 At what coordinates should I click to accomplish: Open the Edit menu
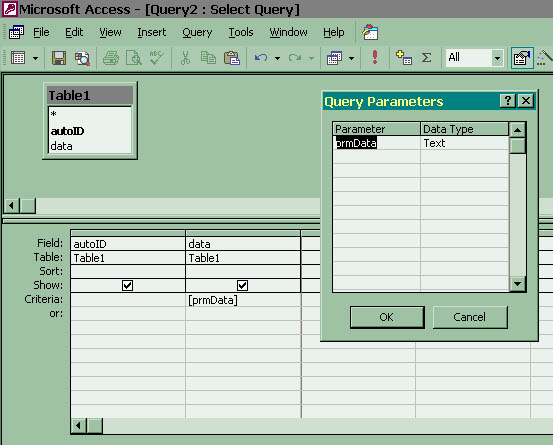(x=74, y=32)
